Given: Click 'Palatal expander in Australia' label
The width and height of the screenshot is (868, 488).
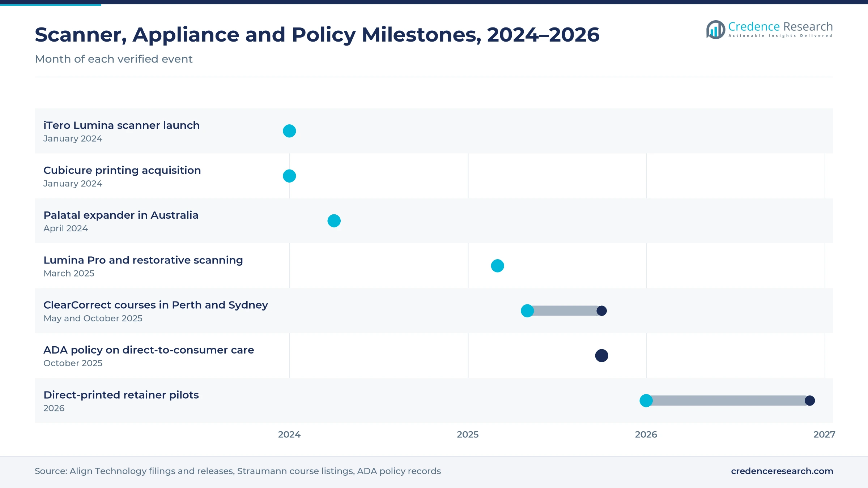Looking at the screenshot, I should (121, 215).
